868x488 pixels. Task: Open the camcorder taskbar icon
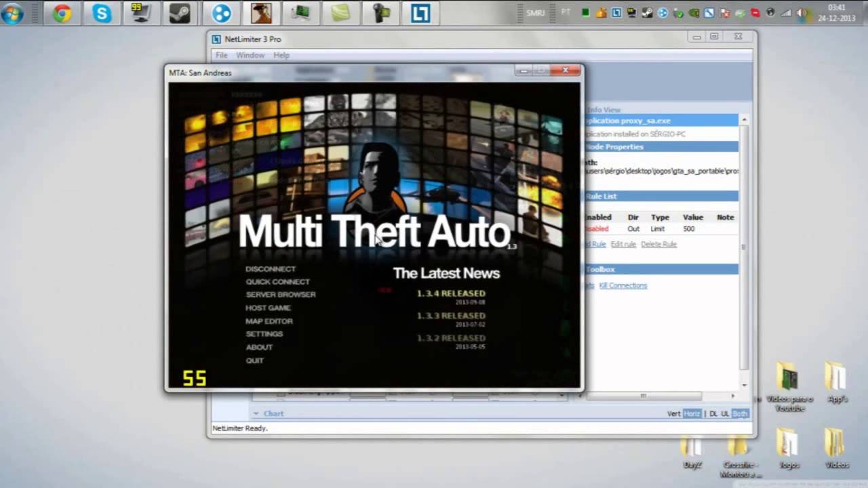pyautogui.click(x=380, y=13)
